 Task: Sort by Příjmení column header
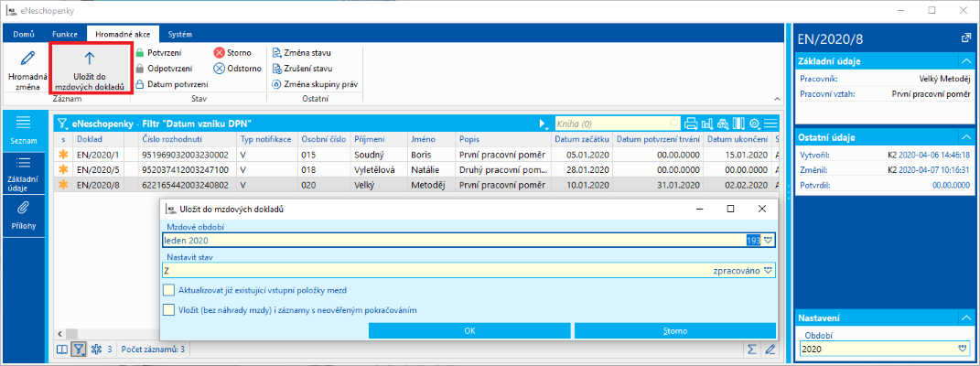(x=378, y=139)
